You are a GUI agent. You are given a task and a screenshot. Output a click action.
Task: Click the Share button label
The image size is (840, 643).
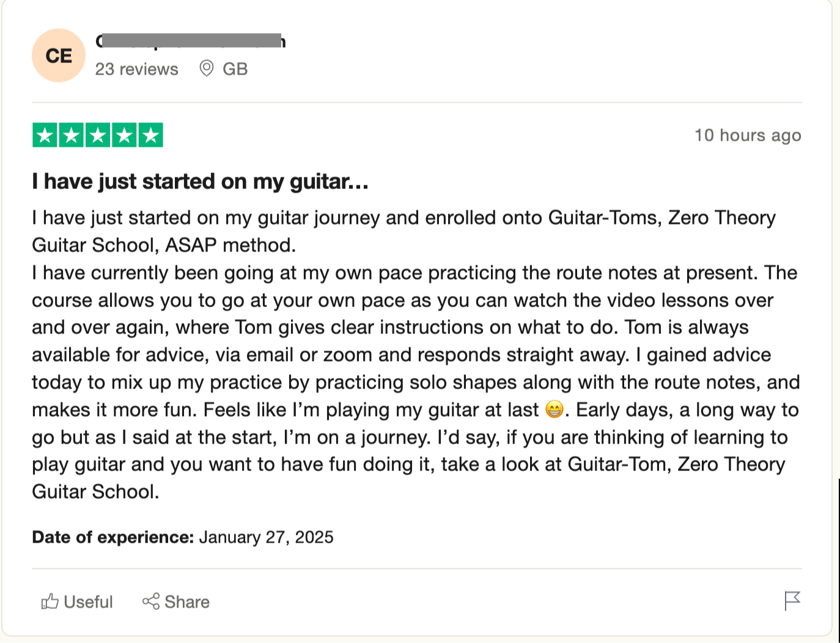coord(187,602)
